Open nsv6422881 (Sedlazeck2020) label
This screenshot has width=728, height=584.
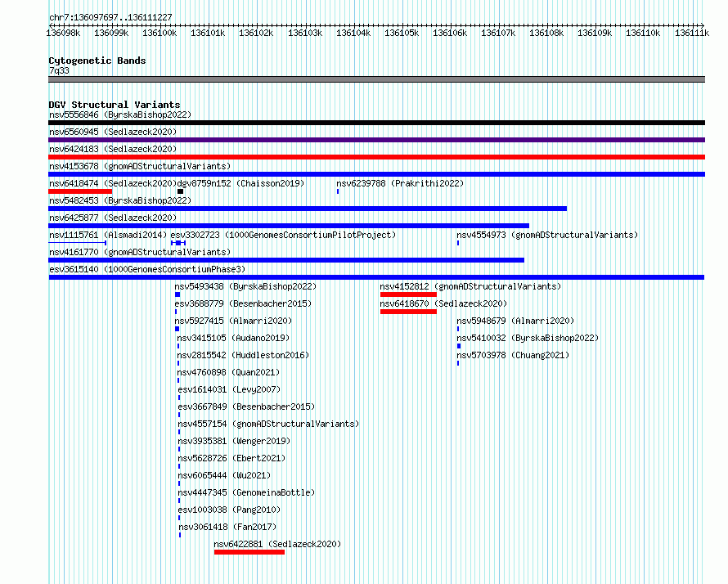[277, 544]
